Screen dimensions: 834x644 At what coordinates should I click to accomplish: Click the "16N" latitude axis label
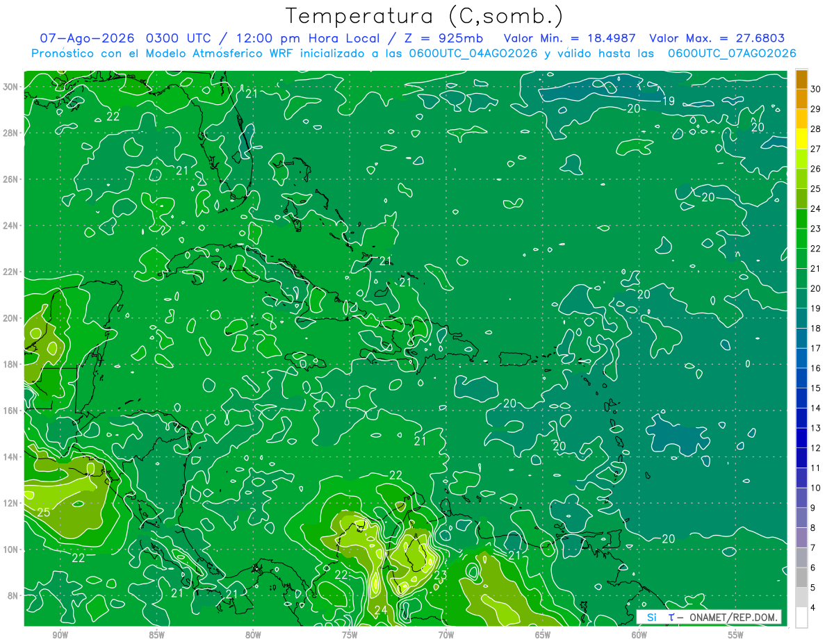[11, 411]
